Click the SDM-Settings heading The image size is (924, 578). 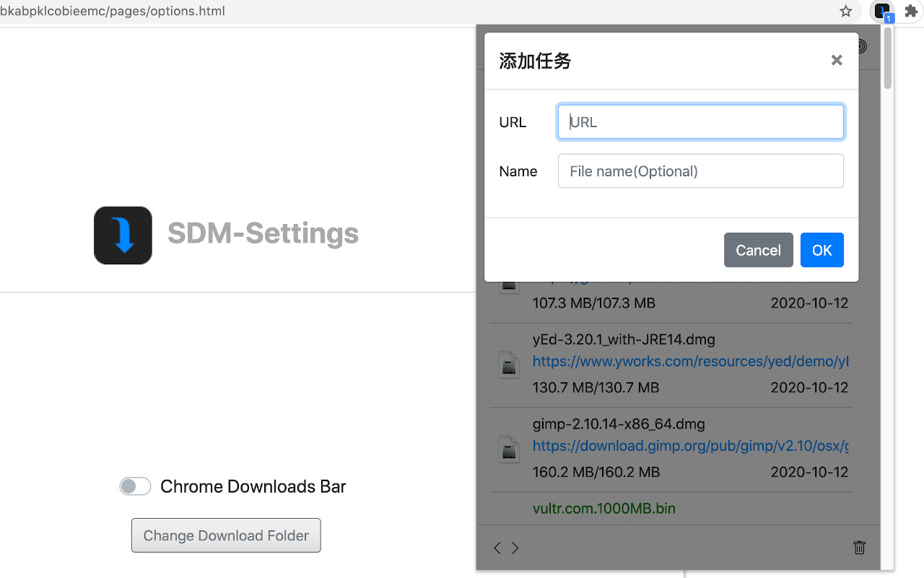[263, 233]
